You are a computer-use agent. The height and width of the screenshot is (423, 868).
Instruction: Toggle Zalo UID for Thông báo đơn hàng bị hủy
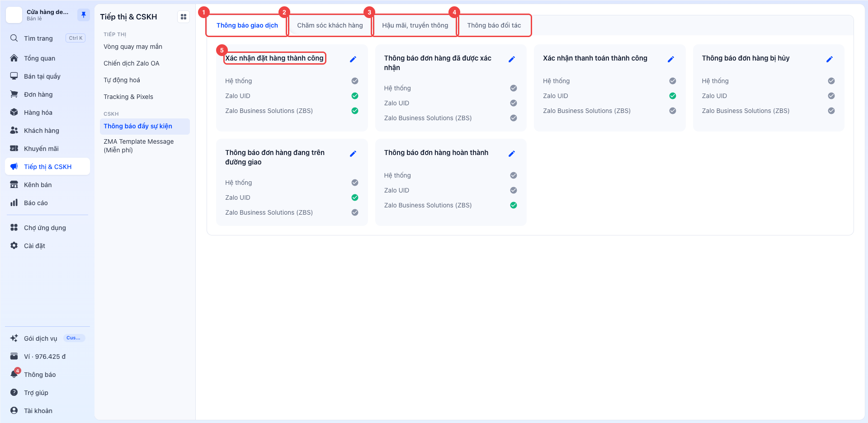coord(831,96)
